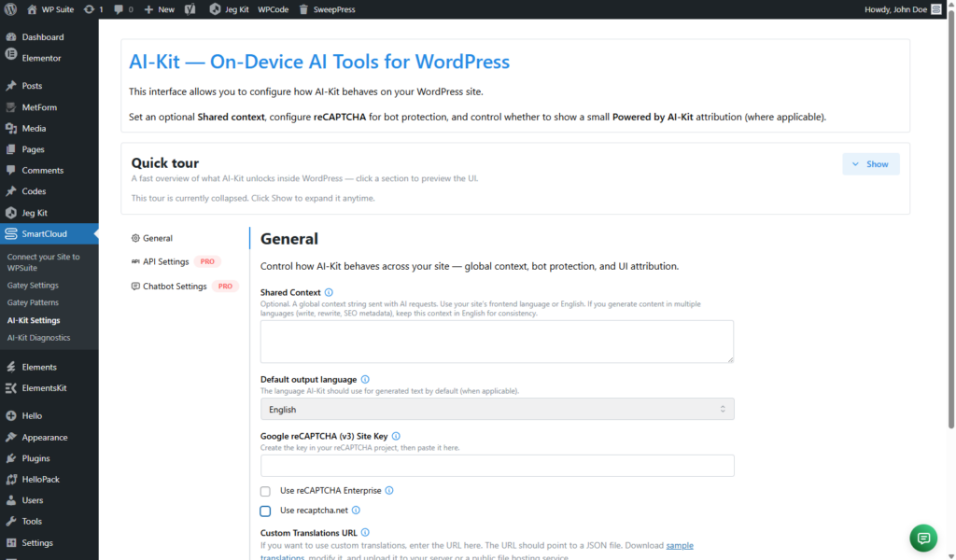956x560 pixels.
Task: Click the Pages icon in sidebar
Action: click(x=11, y=149)
